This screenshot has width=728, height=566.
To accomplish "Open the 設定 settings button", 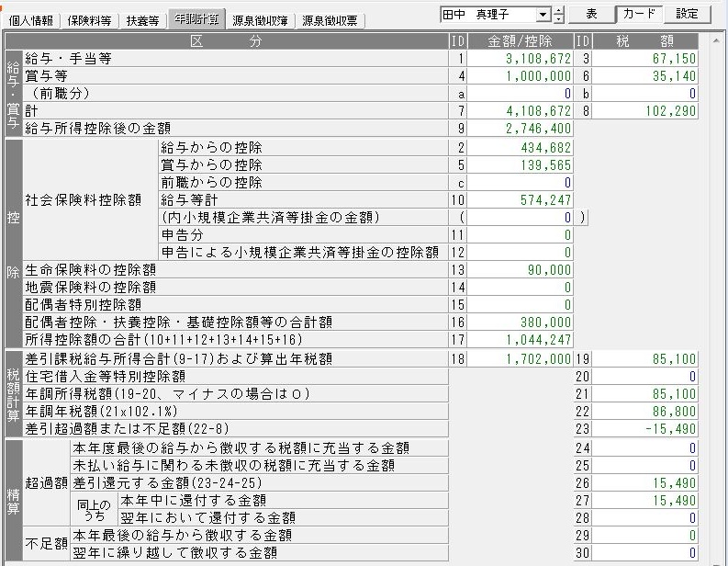I will [687, 14].
